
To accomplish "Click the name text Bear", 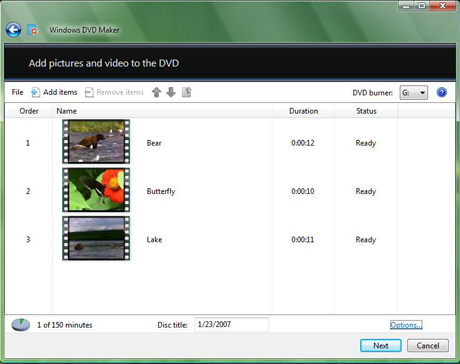I will pyautogui.click(x=154, y=143).
